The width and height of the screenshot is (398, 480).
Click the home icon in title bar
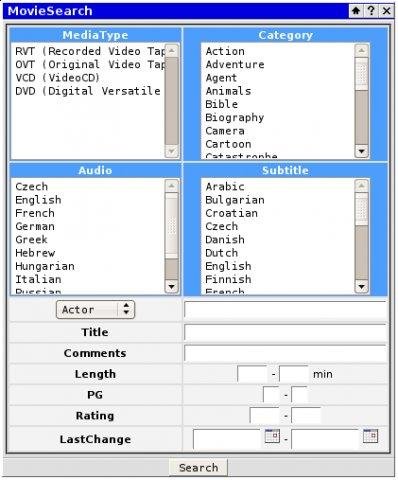click(x=356, y=11)
